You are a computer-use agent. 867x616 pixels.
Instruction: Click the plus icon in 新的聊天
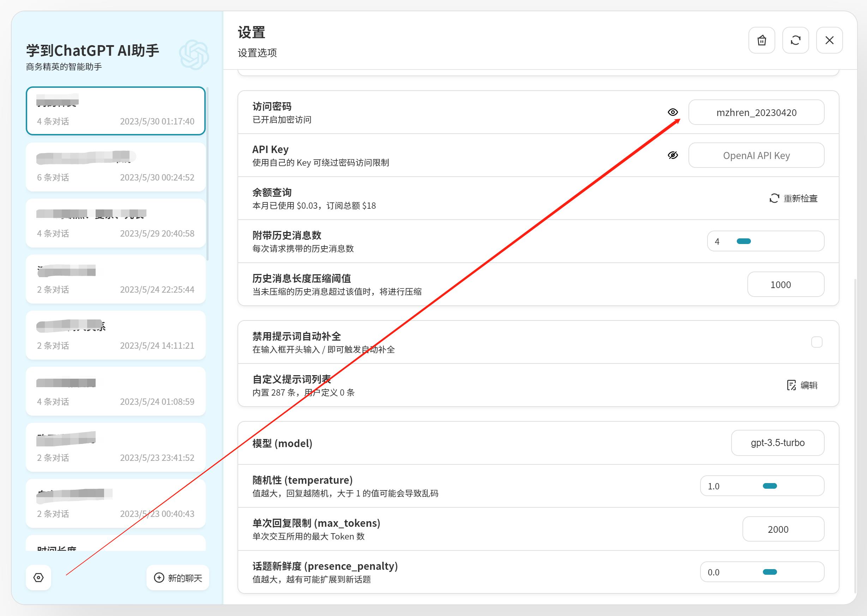(x=159, y=578)
